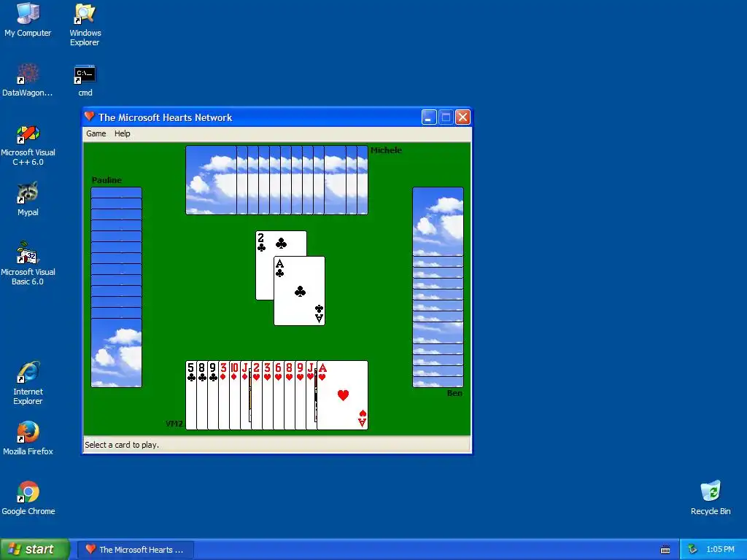Image resolution: width=747 pixels, height=560 pixels.
Task: Select the cmd desktop shortcut
Action: [x=85, y=80]
